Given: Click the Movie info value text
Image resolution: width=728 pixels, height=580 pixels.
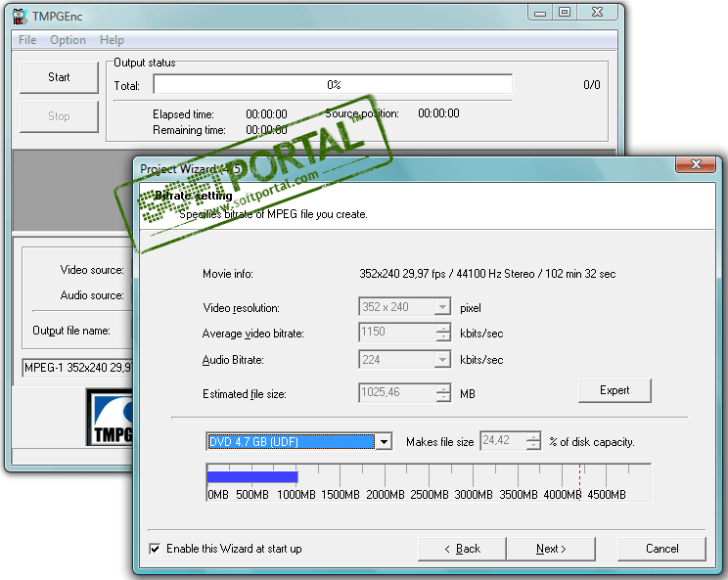Looking at the screenshot, I should pos(487,274).
